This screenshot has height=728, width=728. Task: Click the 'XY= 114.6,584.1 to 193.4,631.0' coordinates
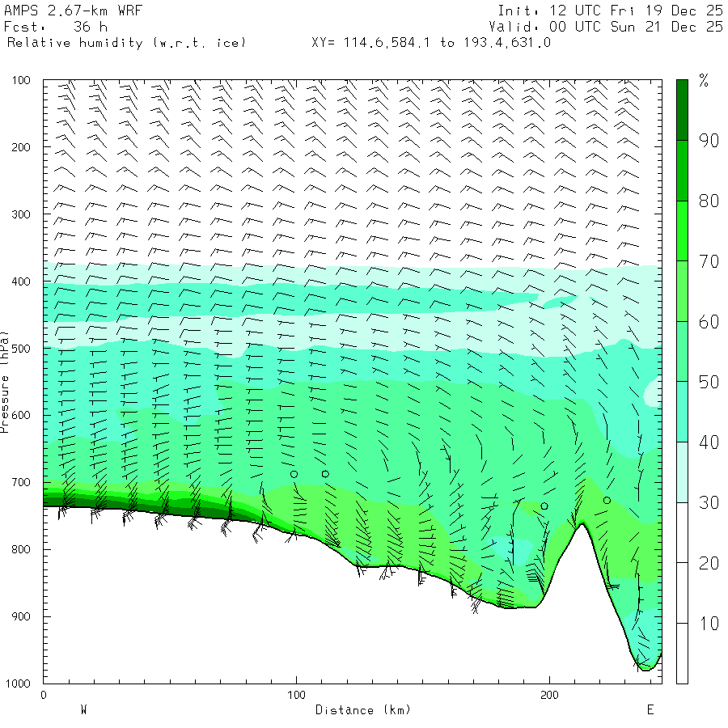pos(431,43)
